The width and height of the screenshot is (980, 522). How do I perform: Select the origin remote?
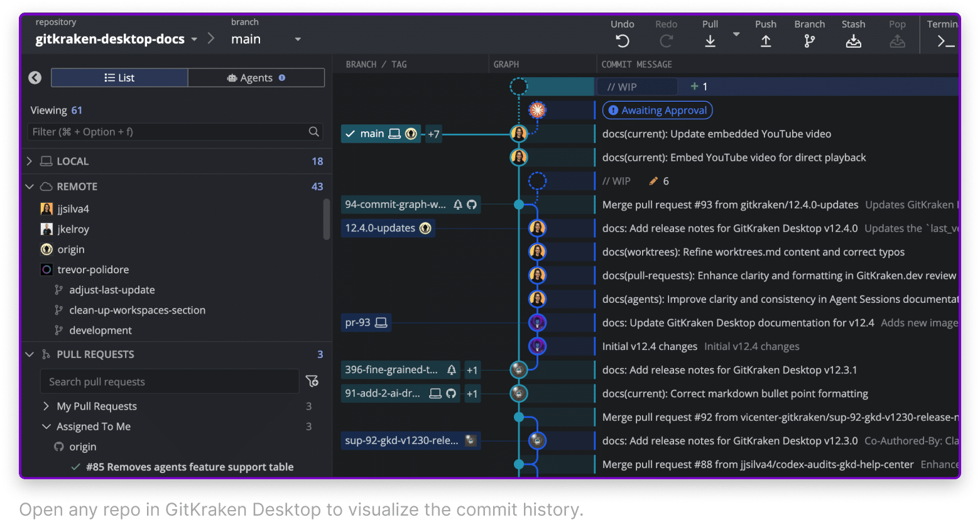click(x=62, y=249)
